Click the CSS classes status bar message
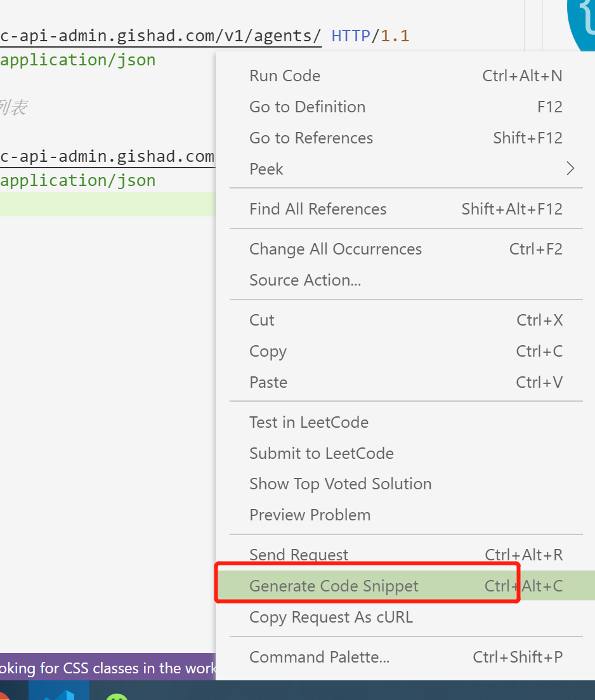595x700 pixels. pyautogui.click(x=108, y=668)
